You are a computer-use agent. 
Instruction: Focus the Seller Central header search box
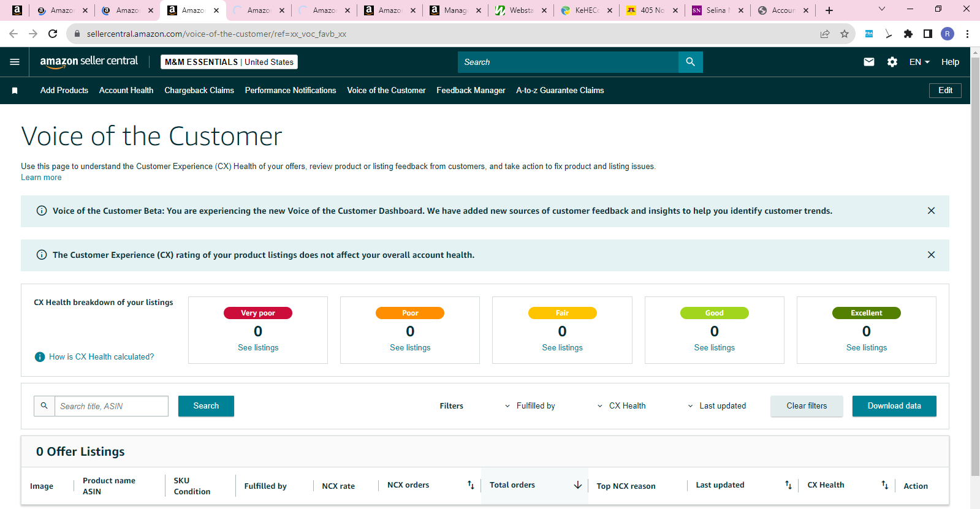[568, 62]
